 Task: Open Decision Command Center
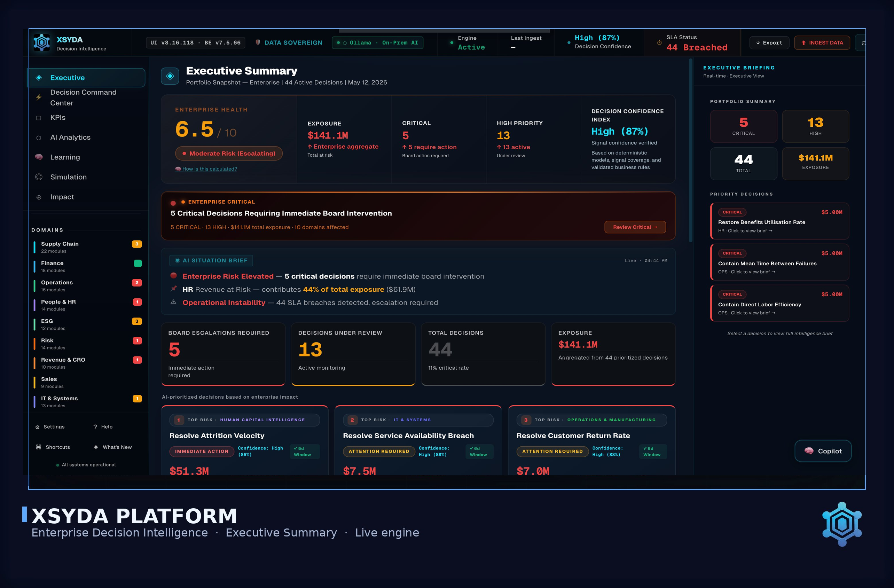click(x=87, y=97)
